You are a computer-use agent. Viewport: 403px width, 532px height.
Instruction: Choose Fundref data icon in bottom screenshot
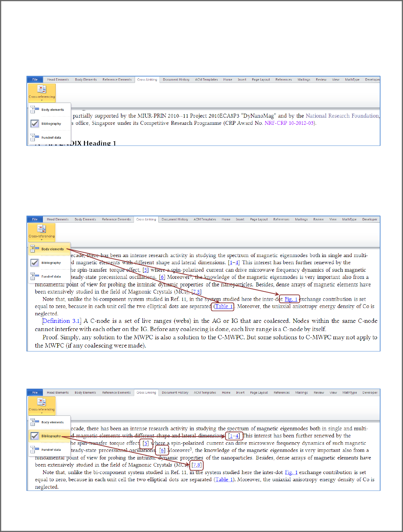[35, 450]
